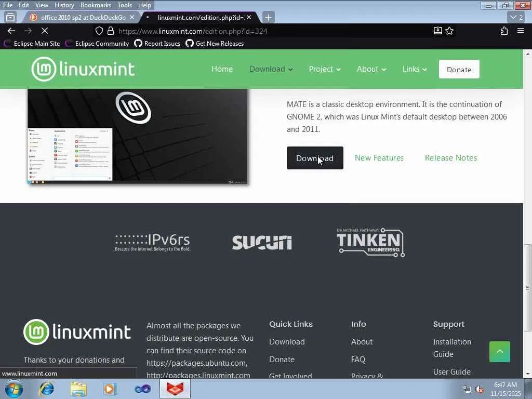Click the muted volume tray icon
532x399 pixels.
tap(480, 390)
